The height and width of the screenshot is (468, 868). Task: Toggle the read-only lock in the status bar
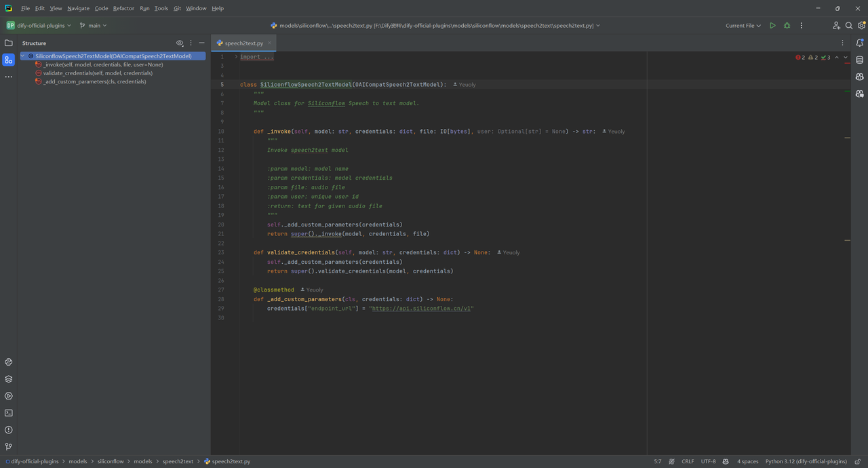(x=858, y=461)
